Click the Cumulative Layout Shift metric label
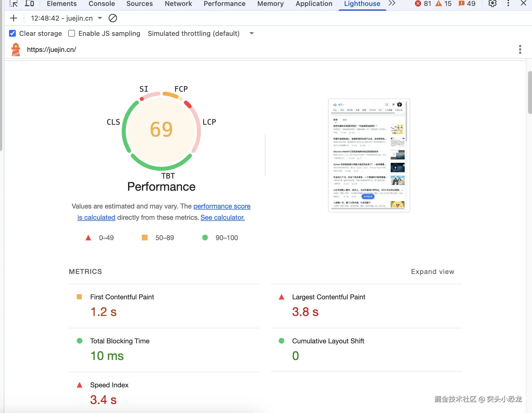This screenshot has height=413, width=532. coord(328,341)
